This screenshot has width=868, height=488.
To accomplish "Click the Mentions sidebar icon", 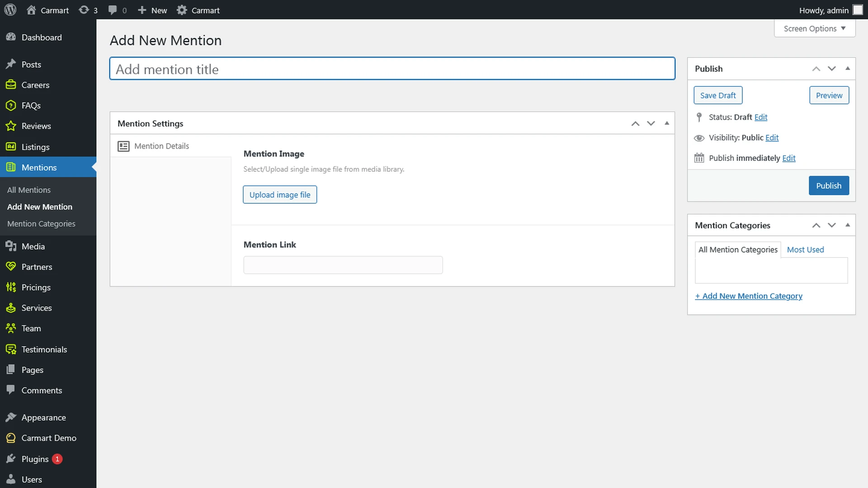I will coord(11,167).
